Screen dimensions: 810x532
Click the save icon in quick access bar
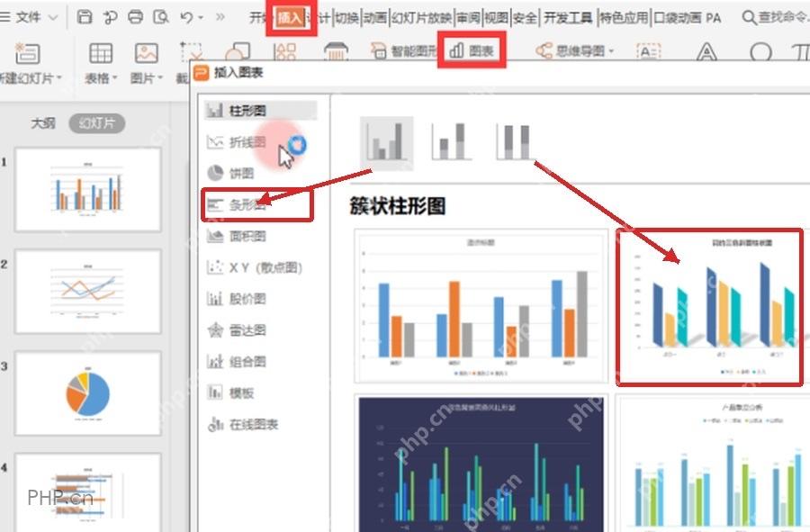[85, 17]
